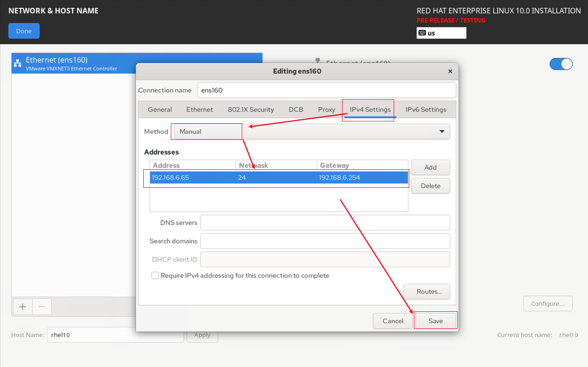Click netmask cell 24
The width and height of the screenshot is (588, 367).
point(276,178)
